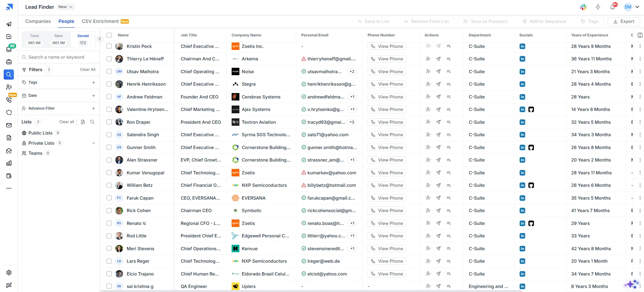This screenshot has height=292, width=644.
Task: View Phone for Thierry Le Hénaff
Action: (387, 59)
